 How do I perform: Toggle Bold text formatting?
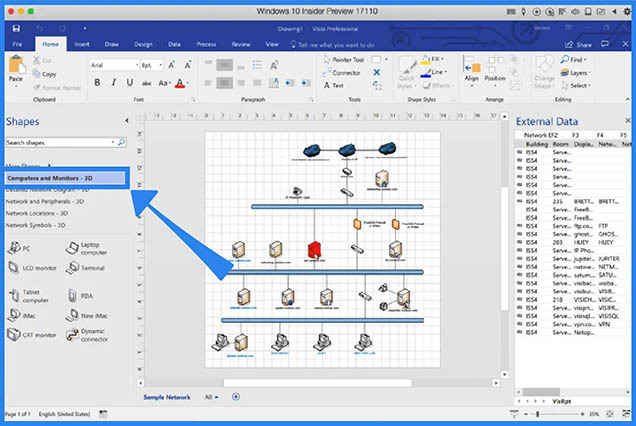click(x=97, y=82)
